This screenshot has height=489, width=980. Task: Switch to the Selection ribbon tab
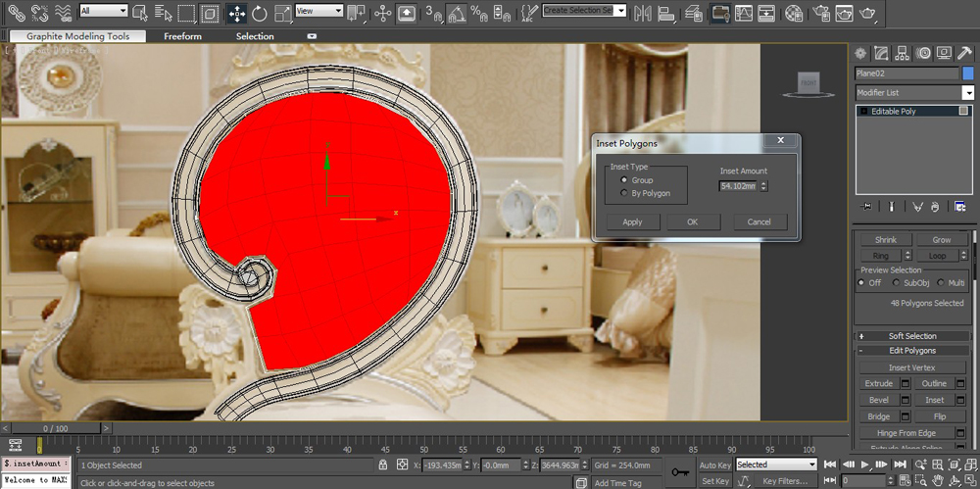(255, 36)
